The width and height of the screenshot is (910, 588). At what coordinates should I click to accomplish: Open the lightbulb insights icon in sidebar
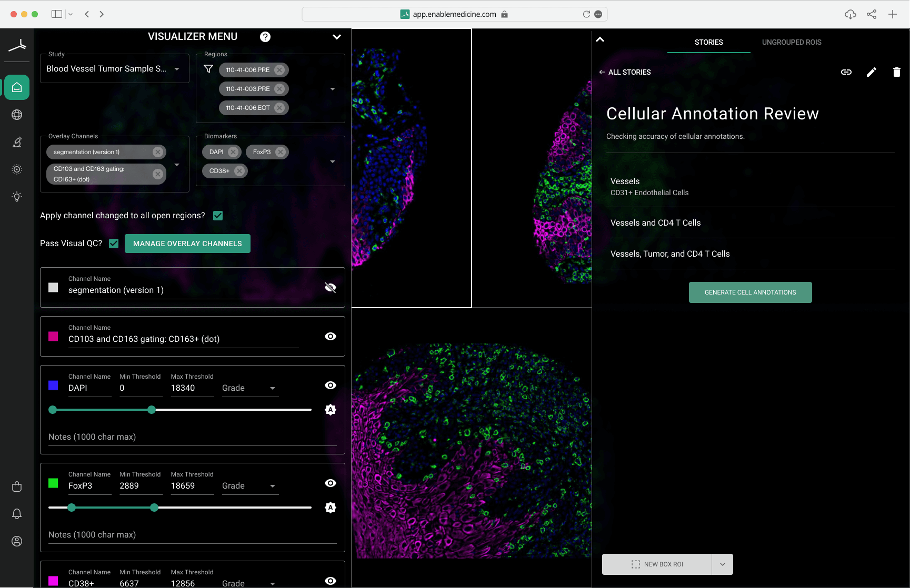click(x=17, y=197)
